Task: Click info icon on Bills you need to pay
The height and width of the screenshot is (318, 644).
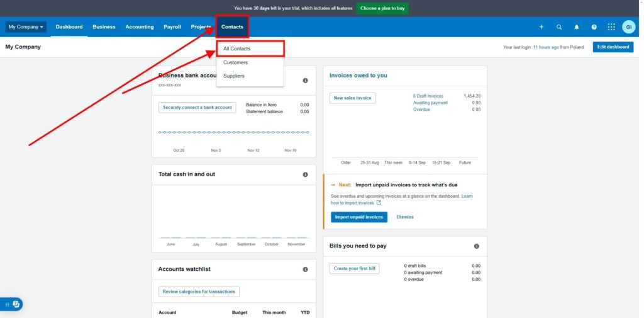Action: [x=477, y=246]
